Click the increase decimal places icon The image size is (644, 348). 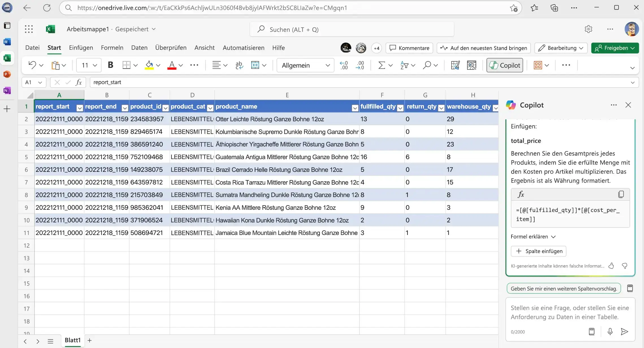coord(344,65)
